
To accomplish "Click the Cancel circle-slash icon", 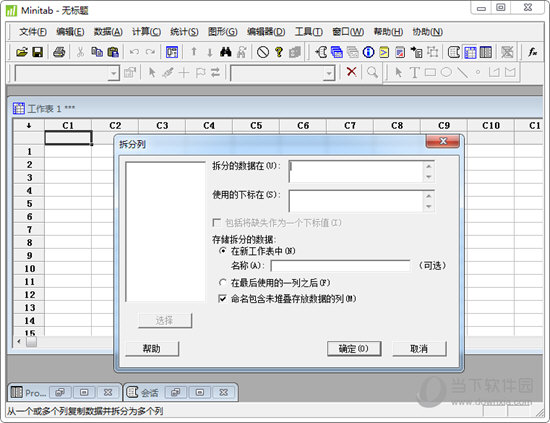I will 263,52.
